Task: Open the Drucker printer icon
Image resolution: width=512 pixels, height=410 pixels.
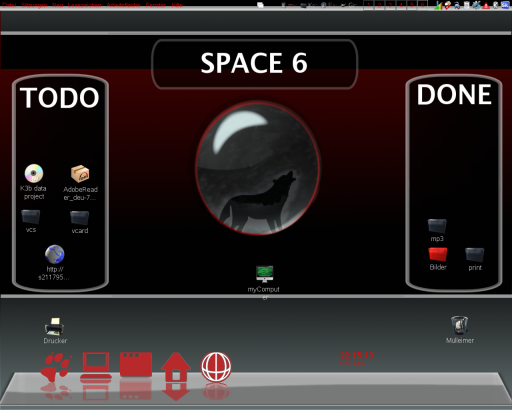Action: 54,326
